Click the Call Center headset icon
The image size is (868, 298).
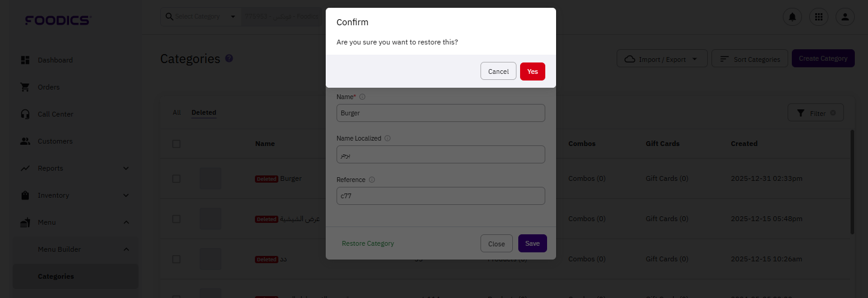(25, 114)
